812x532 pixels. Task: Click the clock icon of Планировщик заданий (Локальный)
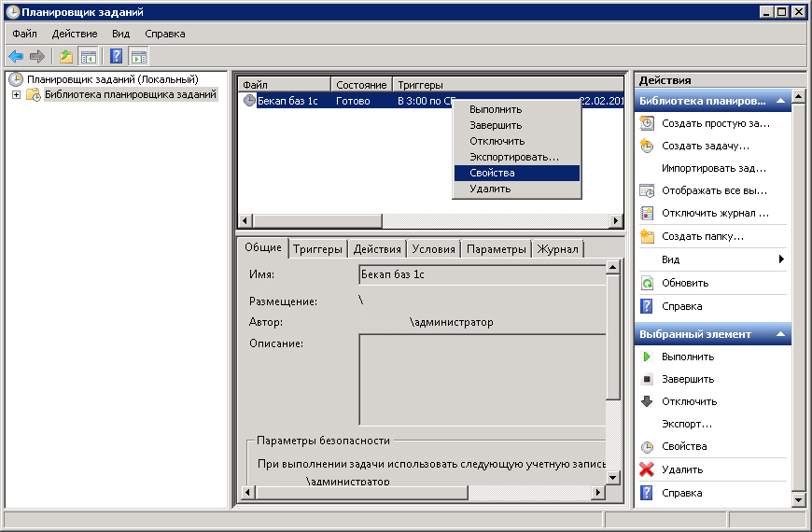[x=17, y=79]
